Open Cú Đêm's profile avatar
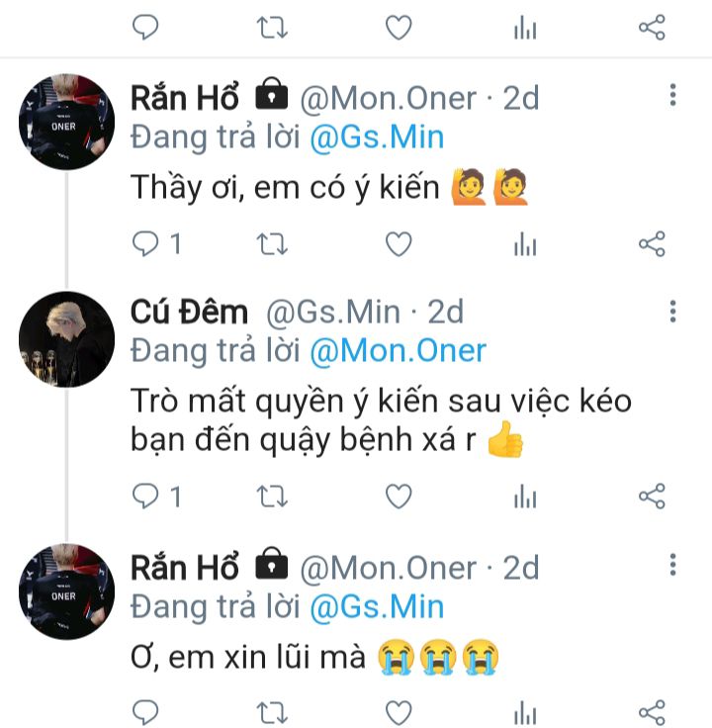Viewport: 712px width, 728px height. click(x=66, y=339)
